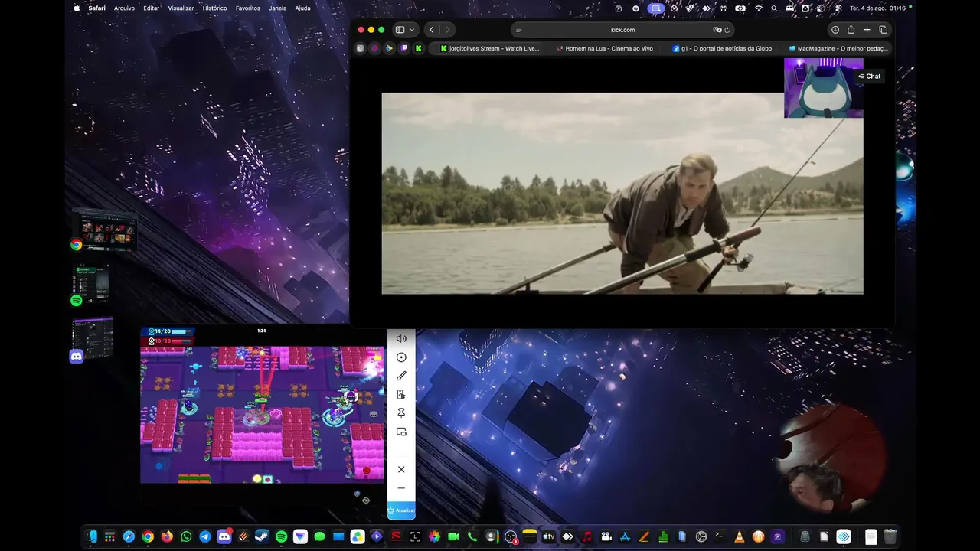Open Google Chrome from the Dock
The height and width of the screenshot is (551, 980).
148,537
